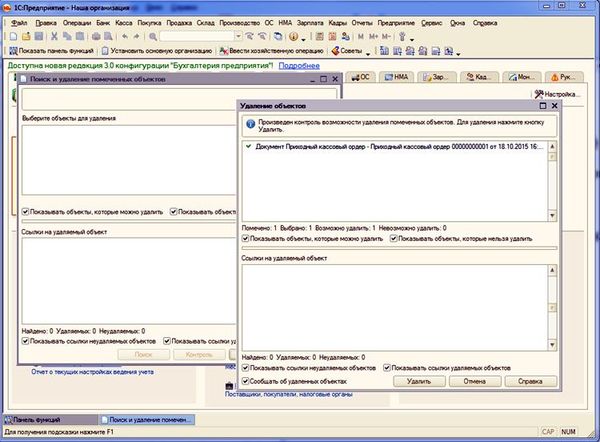Click the Cut scissors icon

pyautogui.click(x=54, y=36)
